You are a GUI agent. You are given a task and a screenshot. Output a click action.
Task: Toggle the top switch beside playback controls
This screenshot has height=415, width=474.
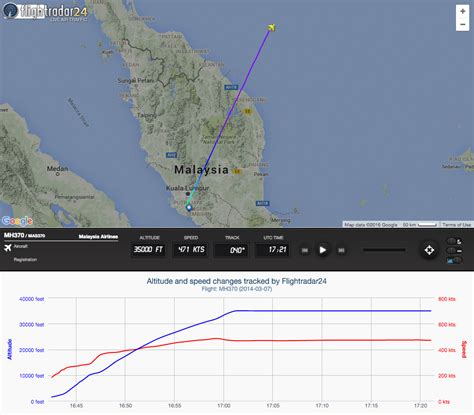(454, 241)
